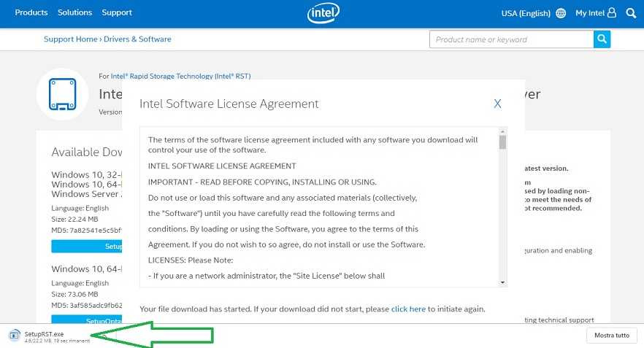
Task: Click the blue search submit button
Action: click(x=602, y=39)
